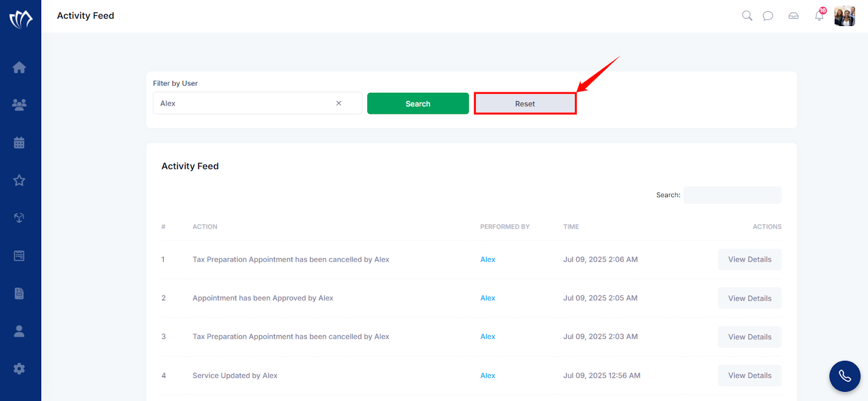Open the settings gear icon in sidebar

pyautogui.click(x=19, y=368)
